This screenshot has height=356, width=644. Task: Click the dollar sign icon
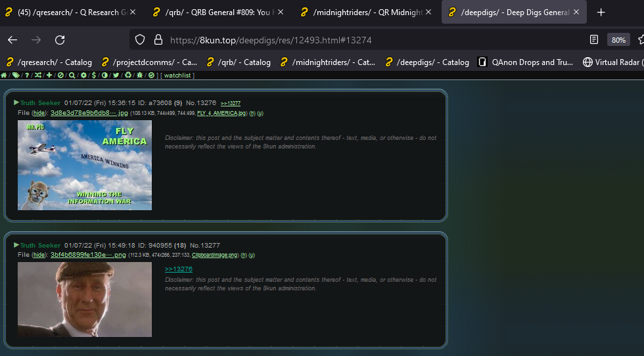pyautogui.click(x=93, y=75)
